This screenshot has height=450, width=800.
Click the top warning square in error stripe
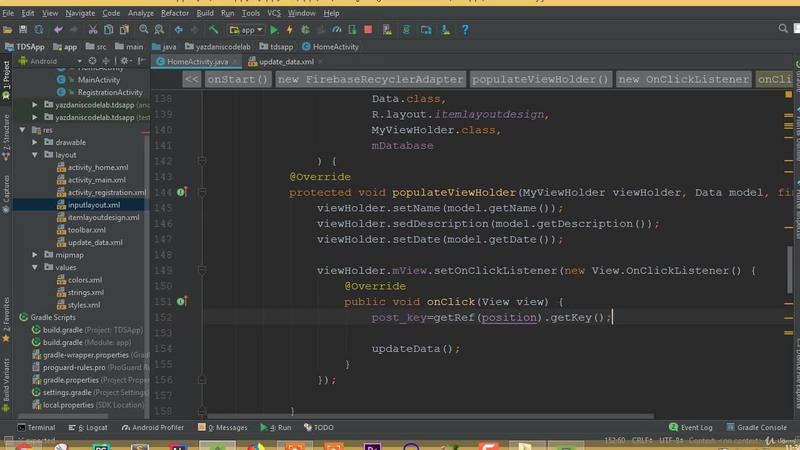pyautogui.click(x=789, y=94)
